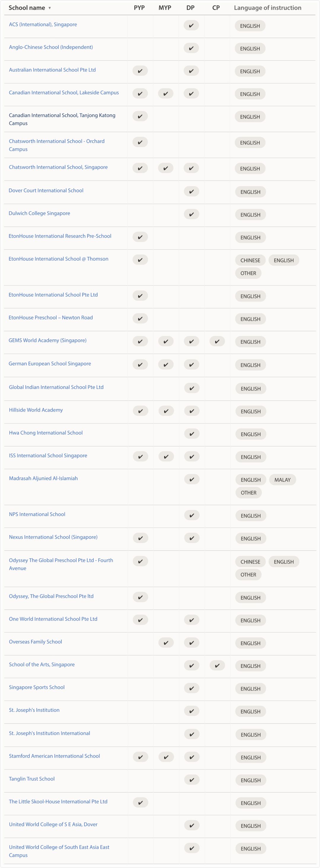Click the DP checkmark for Global Indian International School

tap(192, 388)
